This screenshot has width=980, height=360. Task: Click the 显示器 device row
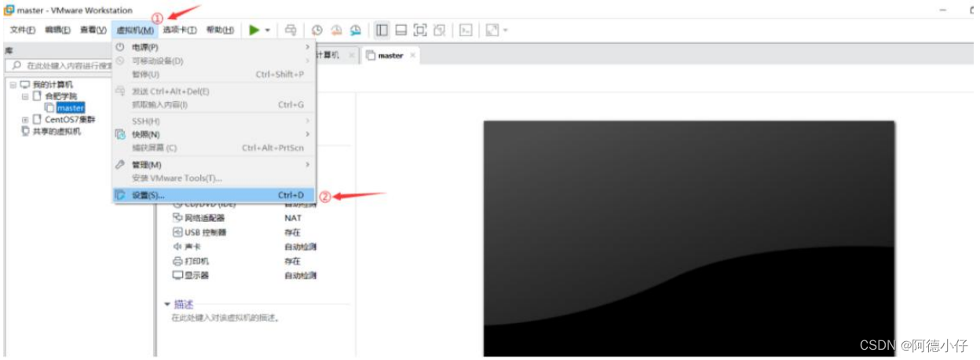(x=245, y=276)
